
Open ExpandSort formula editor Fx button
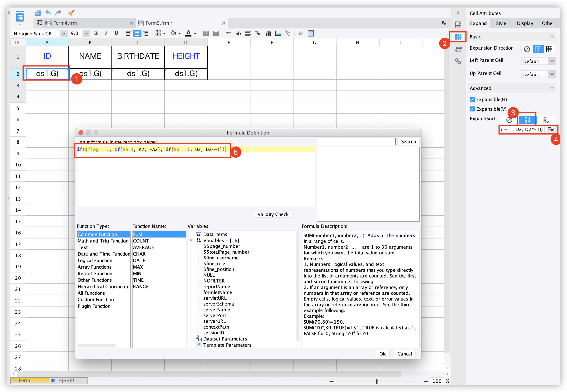(x=551, y=130)
